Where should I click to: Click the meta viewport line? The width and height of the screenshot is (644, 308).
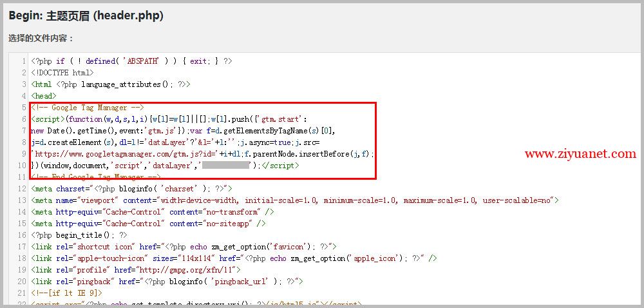click(295, 200)
